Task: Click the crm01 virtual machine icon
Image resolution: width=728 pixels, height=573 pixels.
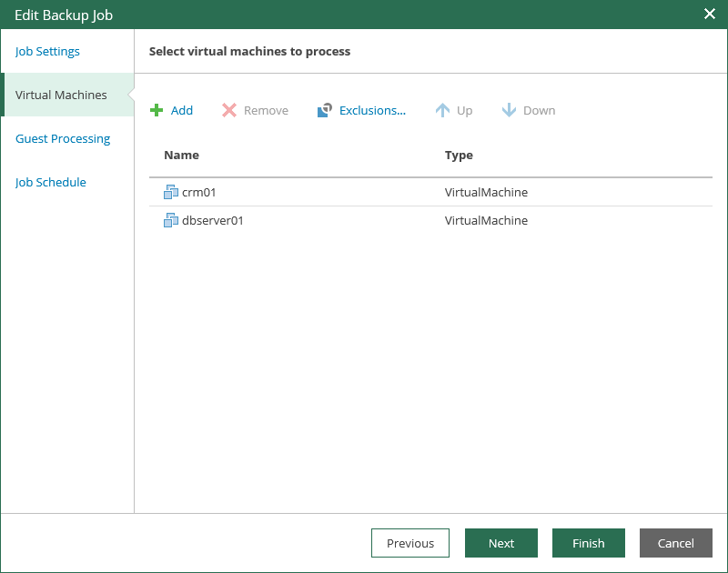Action: point(171,192)
